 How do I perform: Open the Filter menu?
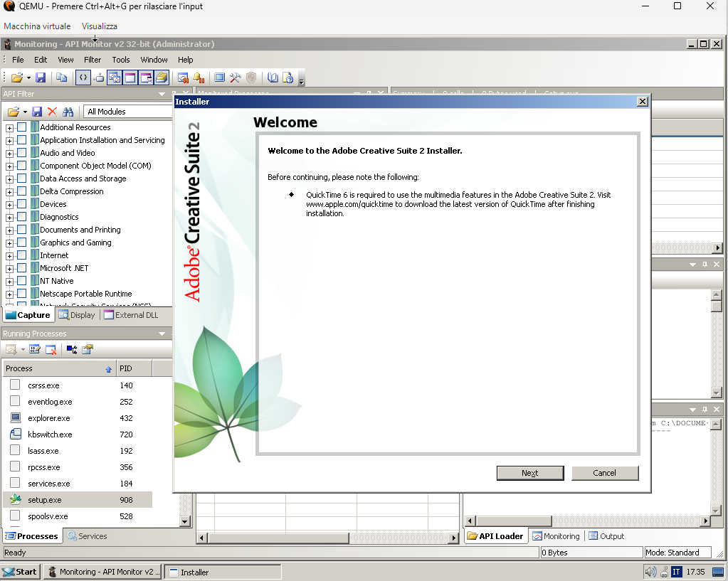[x=93, y=60]
